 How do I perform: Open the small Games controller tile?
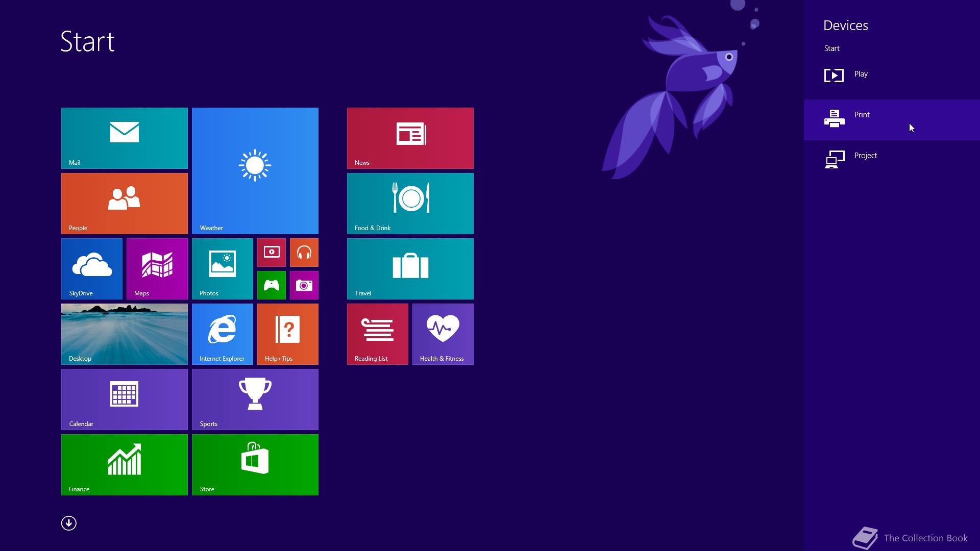[272, 285]
